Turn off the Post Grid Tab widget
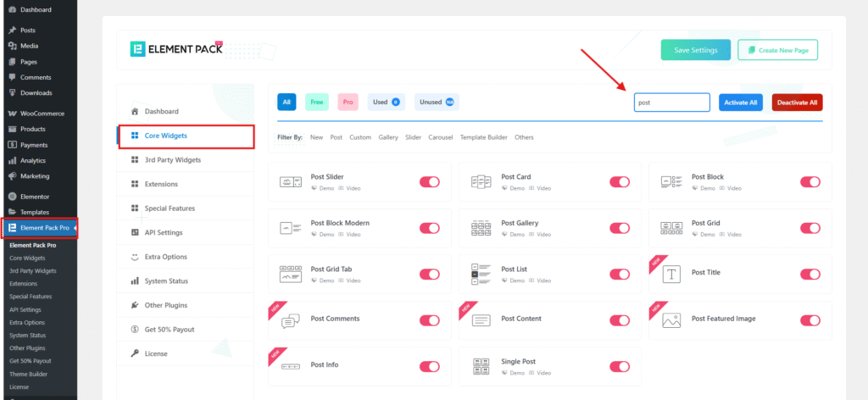The height and width of the screenshot is (400, 868). coord(429,274)
